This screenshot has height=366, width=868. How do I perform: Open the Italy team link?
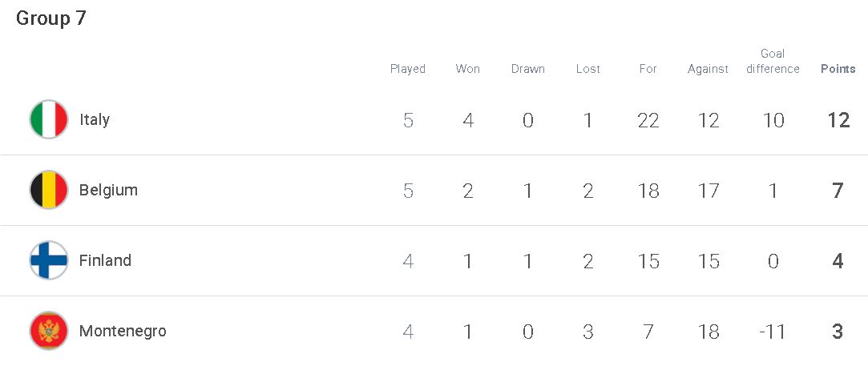[x=95, y=119]
